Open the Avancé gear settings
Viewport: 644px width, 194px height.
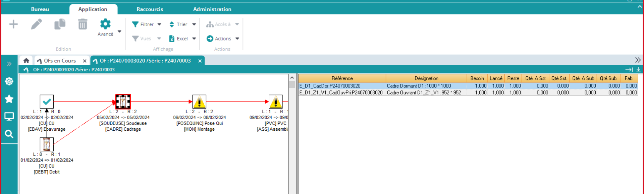pos(105,24)
